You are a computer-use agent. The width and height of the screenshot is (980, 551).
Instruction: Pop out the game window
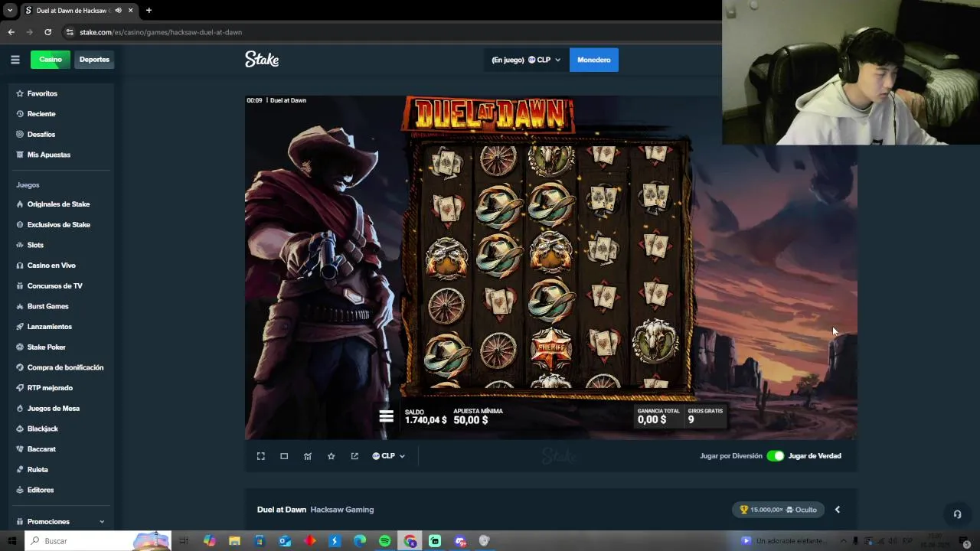click(x=354, y=456)
